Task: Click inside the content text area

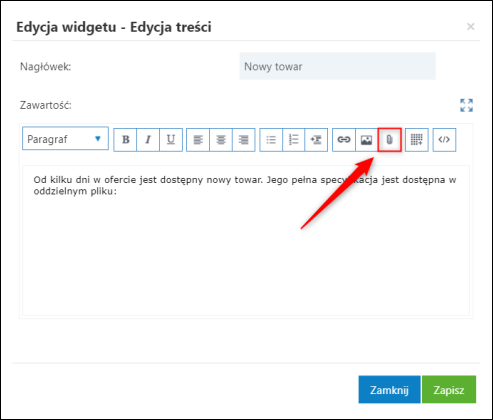Action: [246, 240]
